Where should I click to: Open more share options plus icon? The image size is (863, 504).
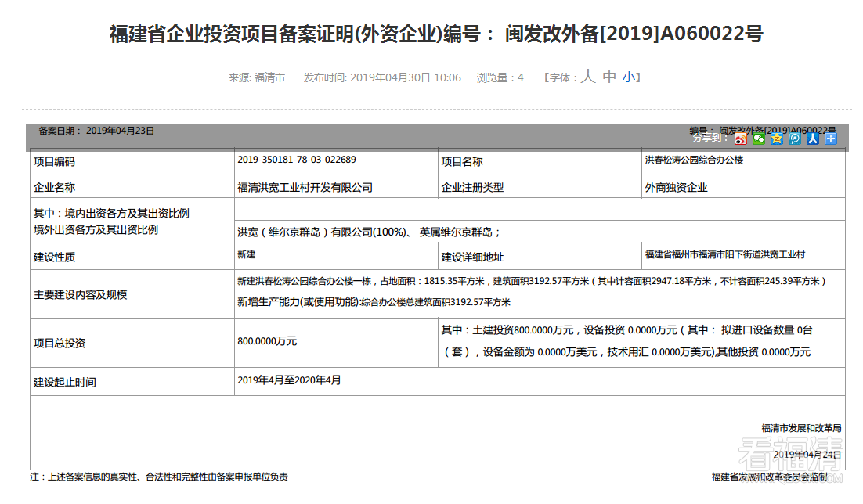pyautogui.click(x=831, y=139)
